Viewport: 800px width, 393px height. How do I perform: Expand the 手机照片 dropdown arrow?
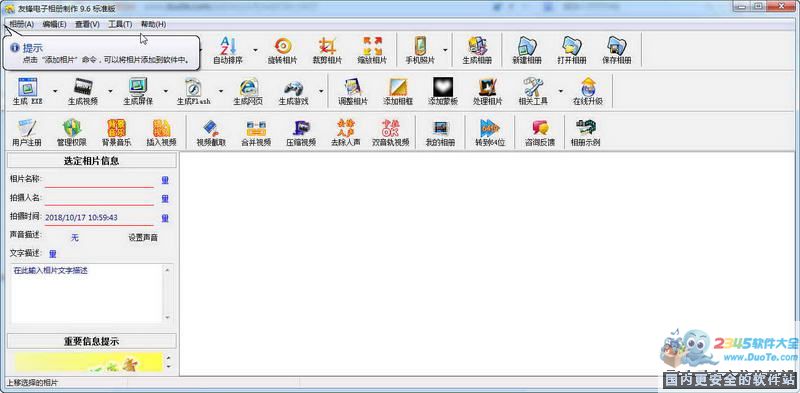[445, 50]
